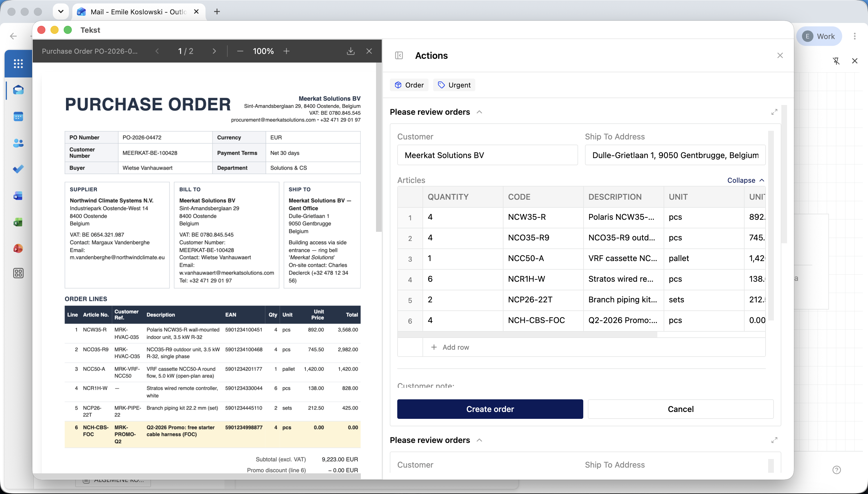Collapse the second Please review orders section
The height and width of the screenshot is (494, 868).
coord(479,440)
